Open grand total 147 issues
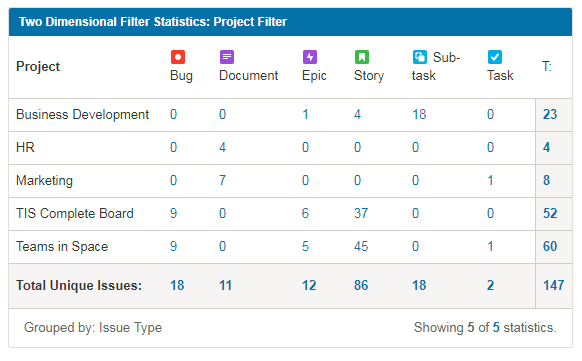Image resolution: width=582 pixels, height=361 pixels. [554, 286]
